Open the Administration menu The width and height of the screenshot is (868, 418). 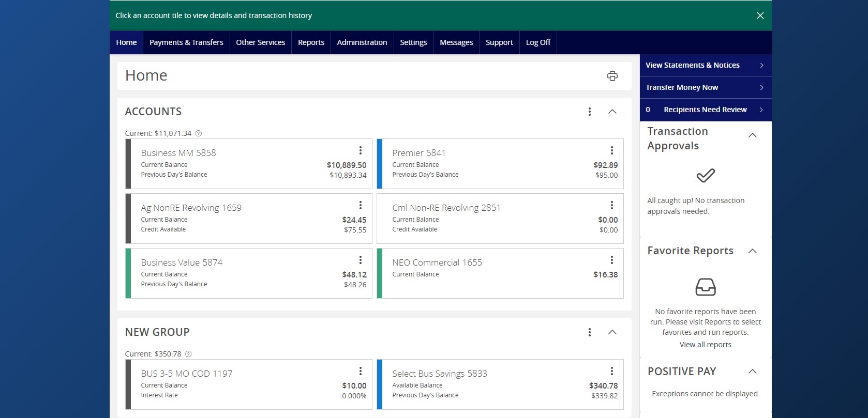(x=362, y=42)
